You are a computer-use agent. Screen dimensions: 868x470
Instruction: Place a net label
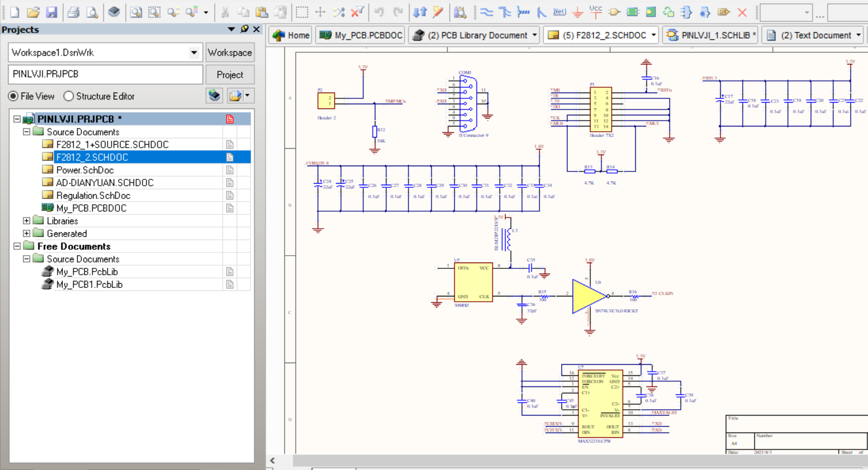click(x=559, y=12)
